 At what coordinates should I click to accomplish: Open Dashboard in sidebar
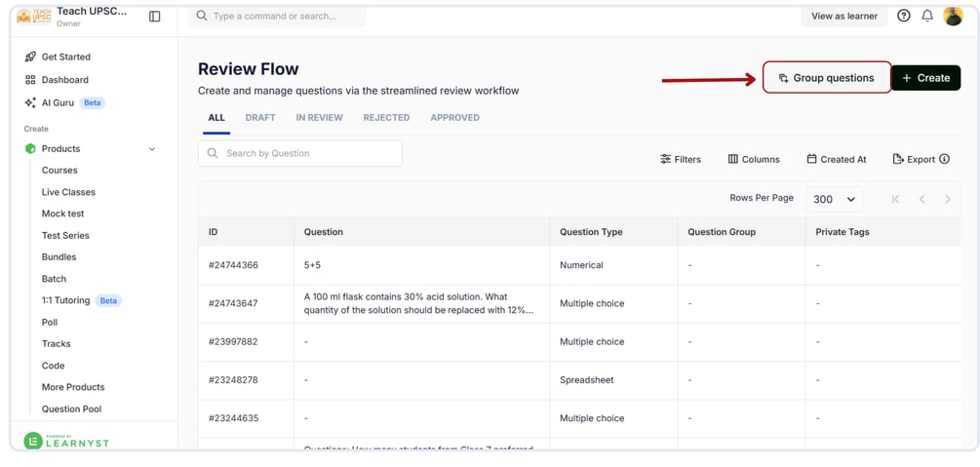65,80
